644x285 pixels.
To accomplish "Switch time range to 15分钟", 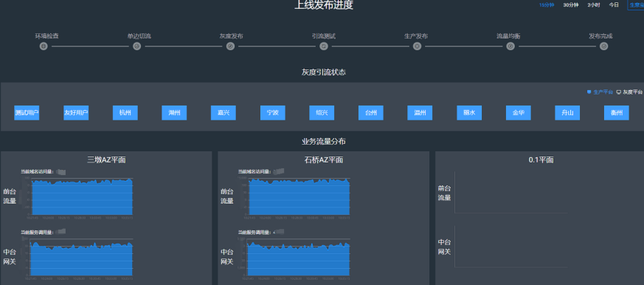I will (x=547, y=5).
